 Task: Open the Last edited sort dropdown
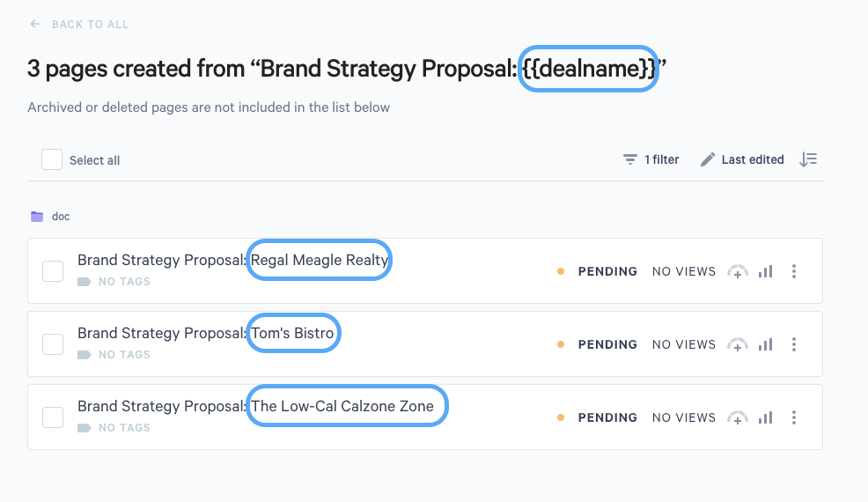tap(742, 159)
